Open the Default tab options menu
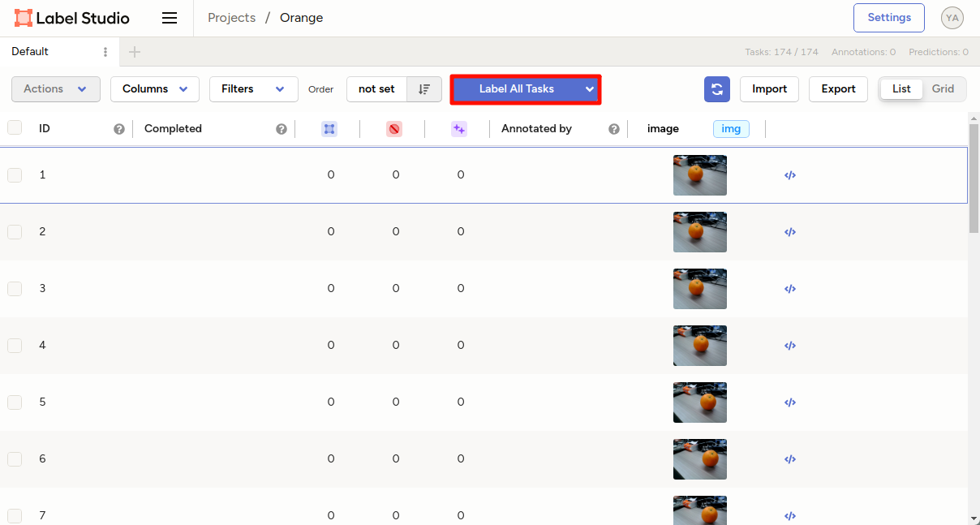Image resolution: width=980 pixels, height=525 pixels. click(x=105, y=52)
